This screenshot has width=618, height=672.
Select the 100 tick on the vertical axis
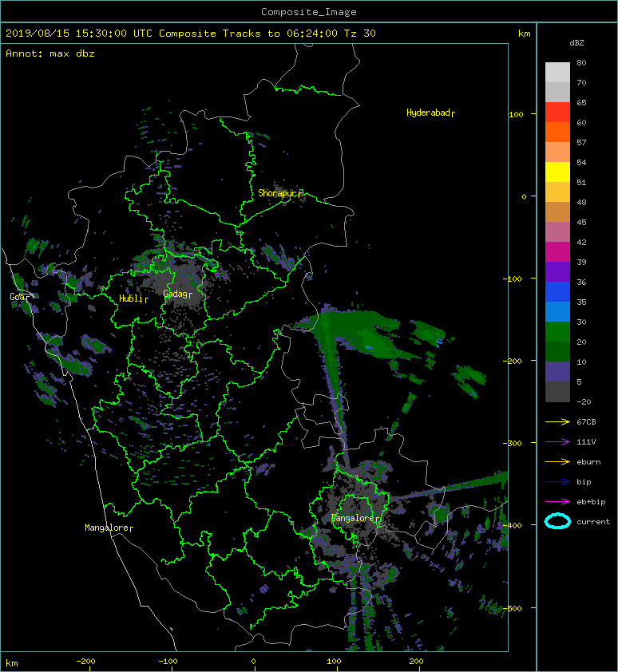516,114
